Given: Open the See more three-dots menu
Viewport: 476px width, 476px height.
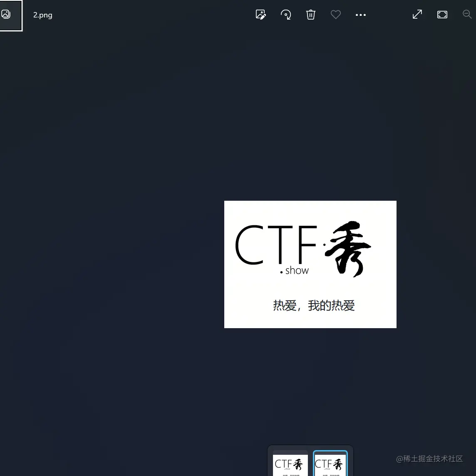Looking at the screenshot, I should pos(361,15).
